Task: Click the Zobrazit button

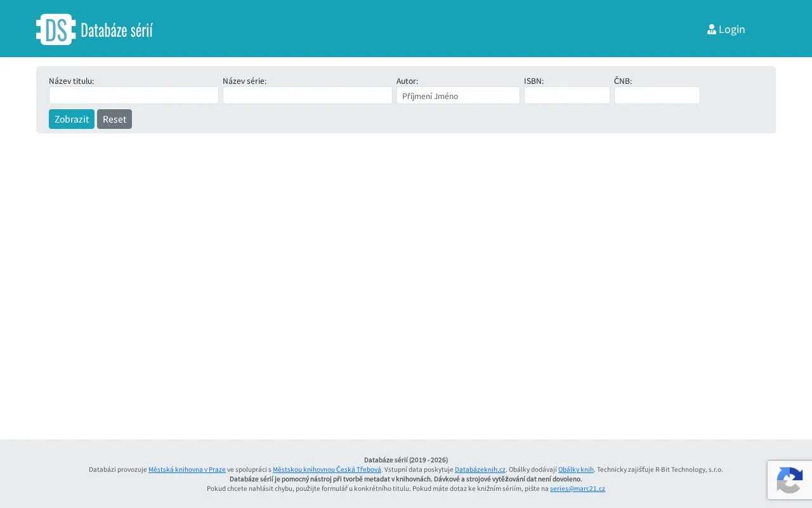Action: 72,119
